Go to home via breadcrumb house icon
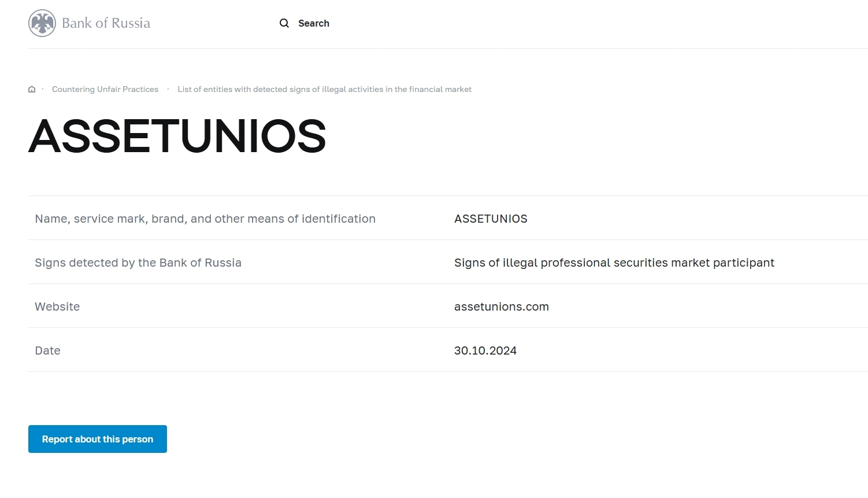Screen dimensions: 868x498 (x=32, y=89)
